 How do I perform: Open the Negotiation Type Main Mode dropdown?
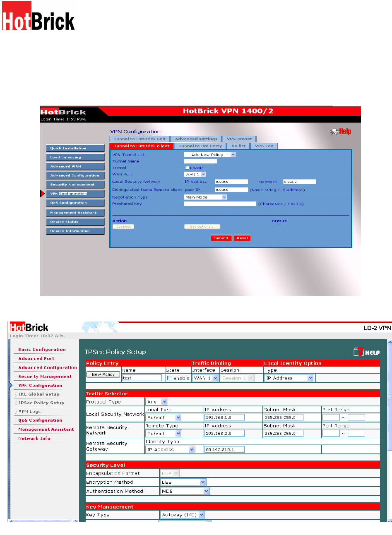[x=206, y=197]
